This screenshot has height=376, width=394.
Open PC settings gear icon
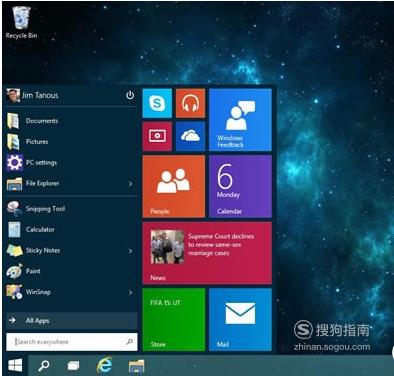point(15,163)
